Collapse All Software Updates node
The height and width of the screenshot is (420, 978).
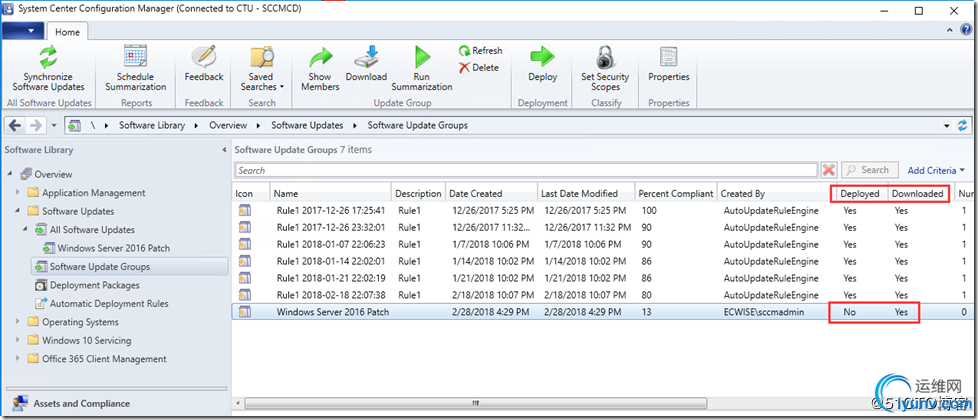[26, 230]
